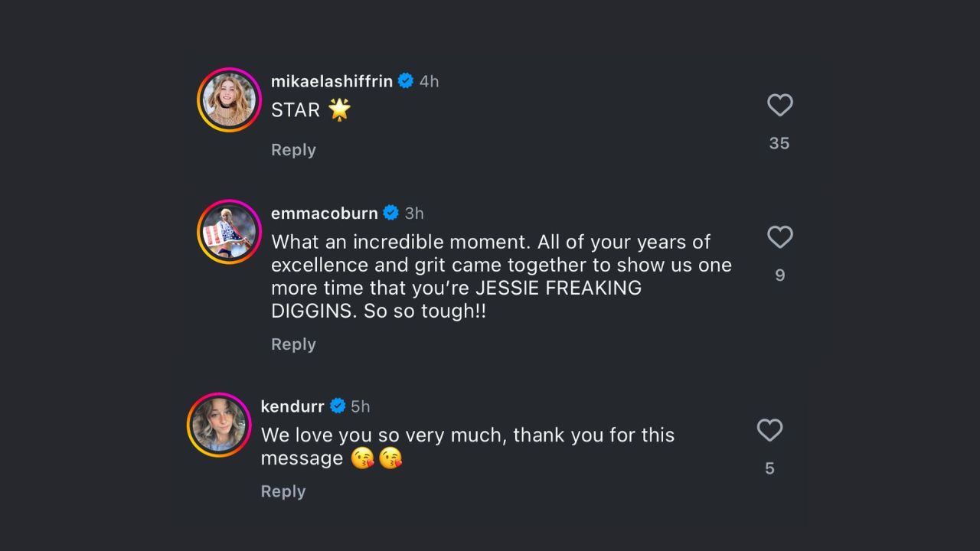The height and width of the screenshot is (551, 980).
Task: Reply to kendurr's comment
Action: 283,491
